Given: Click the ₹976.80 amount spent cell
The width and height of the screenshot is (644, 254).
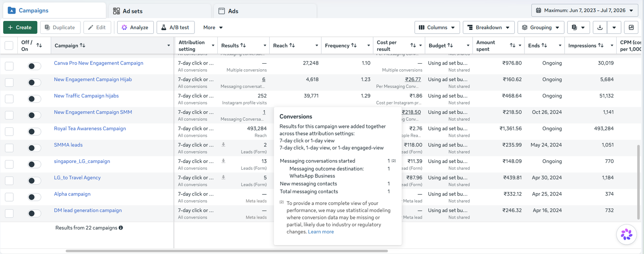Looking at the screenshot, I should click(x=512, y=63).
